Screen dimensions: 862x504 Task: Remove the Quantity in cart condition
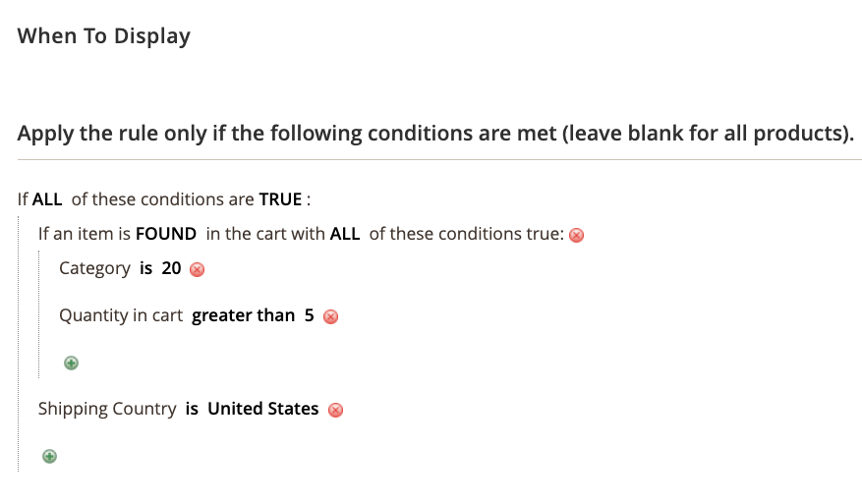[330, 316]
